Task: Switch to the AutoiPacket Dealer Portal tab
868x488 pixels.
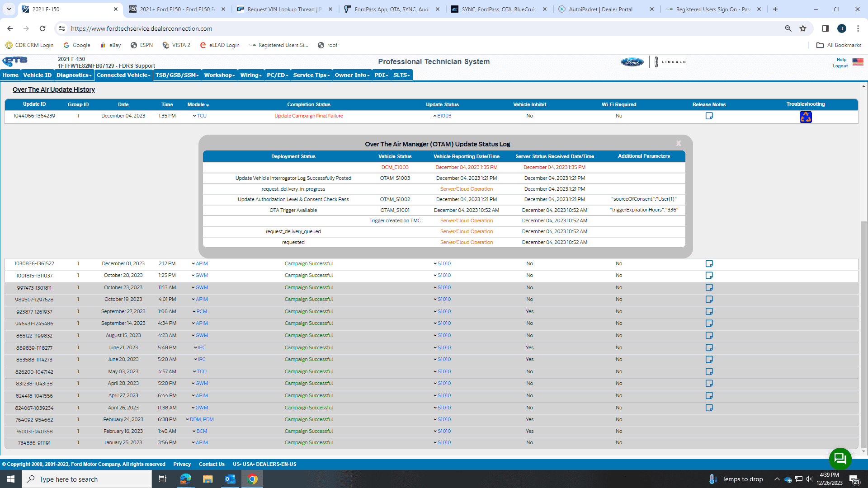Action: click(x=600, y=9)
